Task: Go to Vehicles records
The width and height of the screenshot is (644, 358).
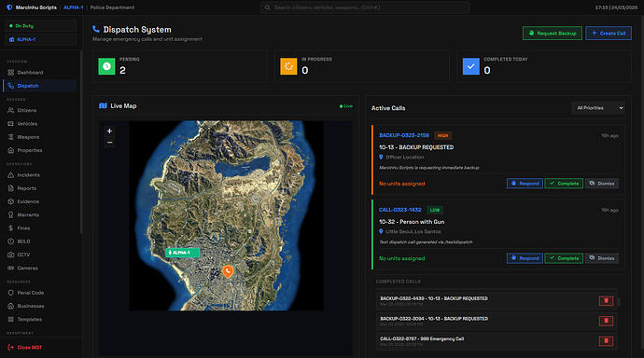Action: pyautogui.click(x=40, y=123)
